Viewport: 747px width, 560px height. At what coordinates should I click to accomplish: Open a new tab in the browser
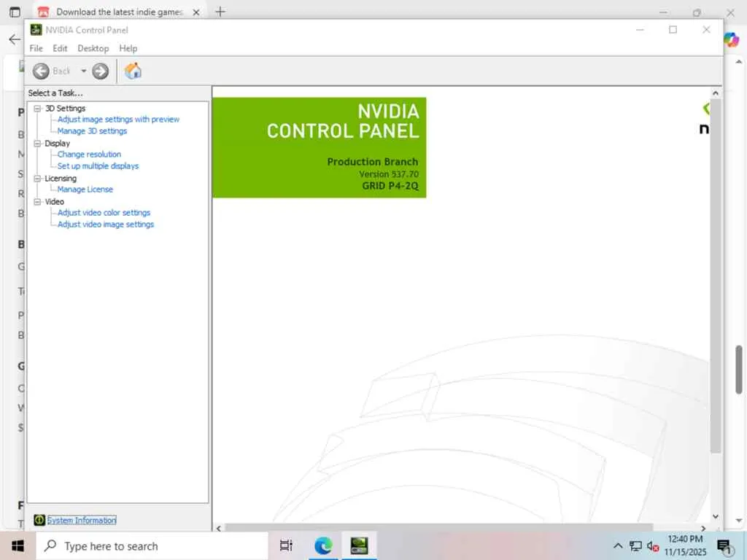tap(220, 12)
